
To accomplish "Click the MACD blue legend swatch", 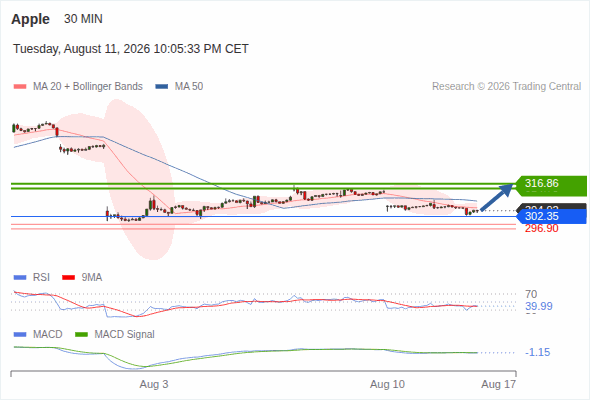I will pos(20,335).
